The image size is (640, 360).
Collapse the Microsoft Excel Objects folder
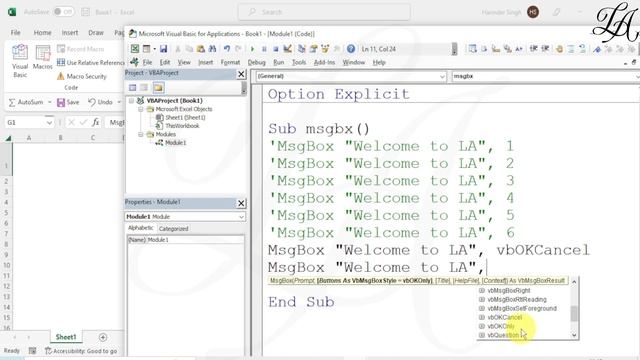[x=140, y=109]
